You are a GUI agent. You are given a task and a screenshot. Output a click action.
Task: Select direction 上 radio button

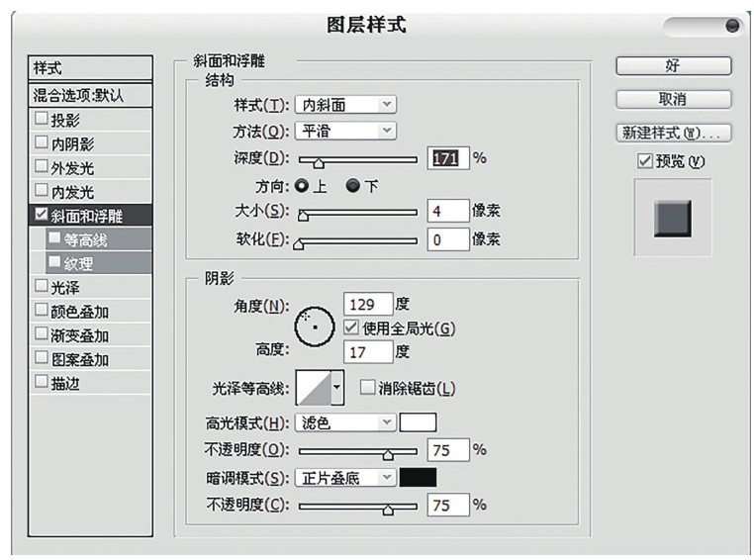(x=302, y=186)
